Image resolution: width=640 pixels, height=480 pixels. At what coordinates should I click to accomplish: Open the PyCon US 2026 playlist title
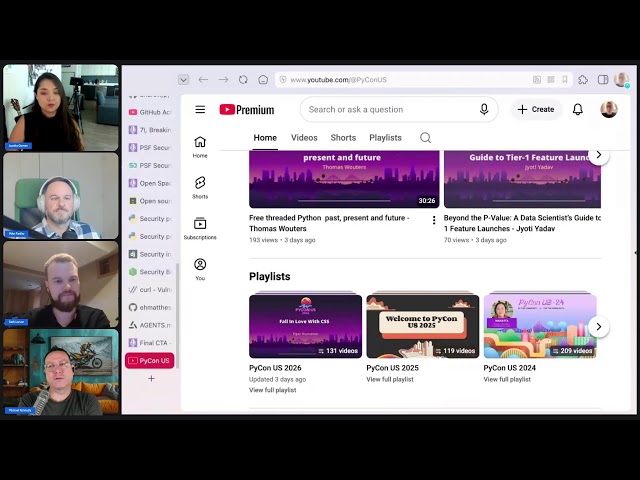(x=275, y=368)
